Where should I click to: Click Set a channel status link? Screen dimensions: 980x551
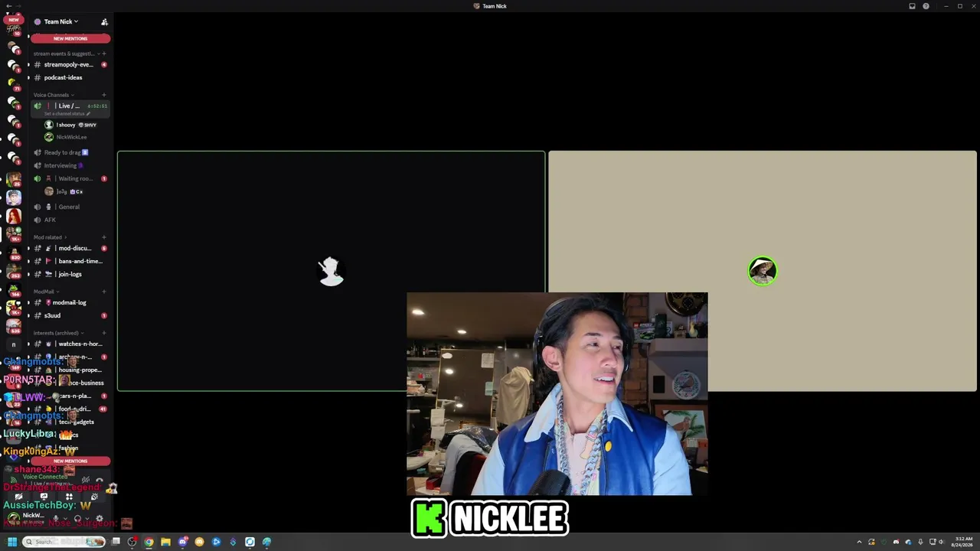[x=67, y=113]
